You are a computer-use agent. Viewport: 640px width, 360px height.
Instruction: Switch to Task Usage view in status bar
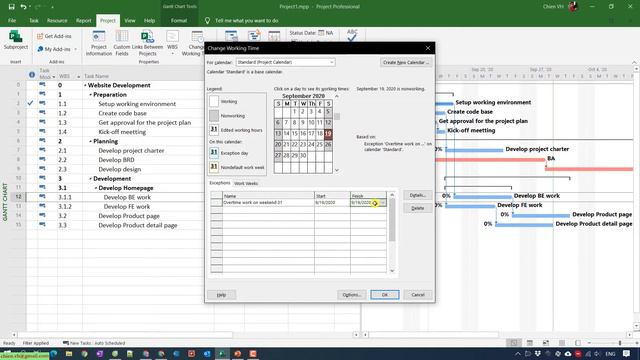pos(529,343)
